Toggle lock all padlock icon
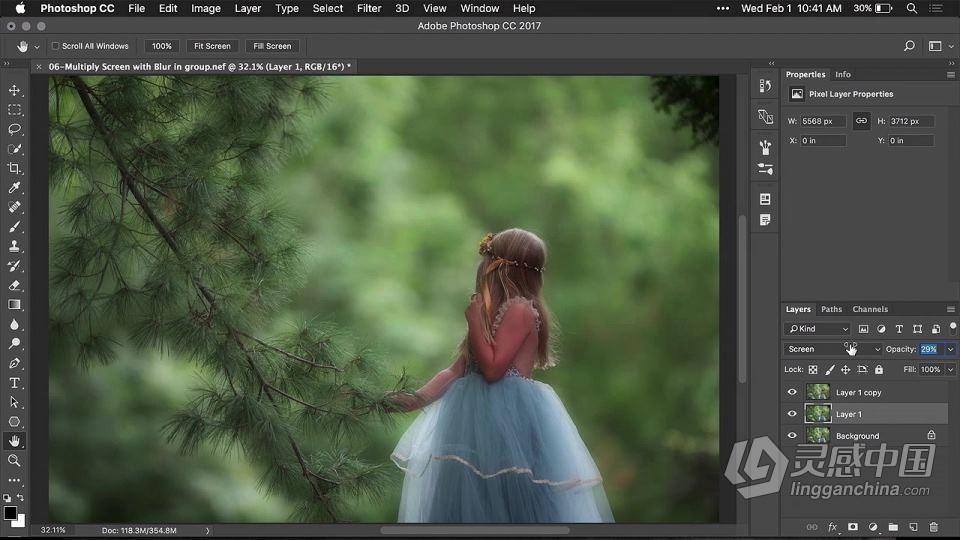960x540 pixels. (879, 369)
